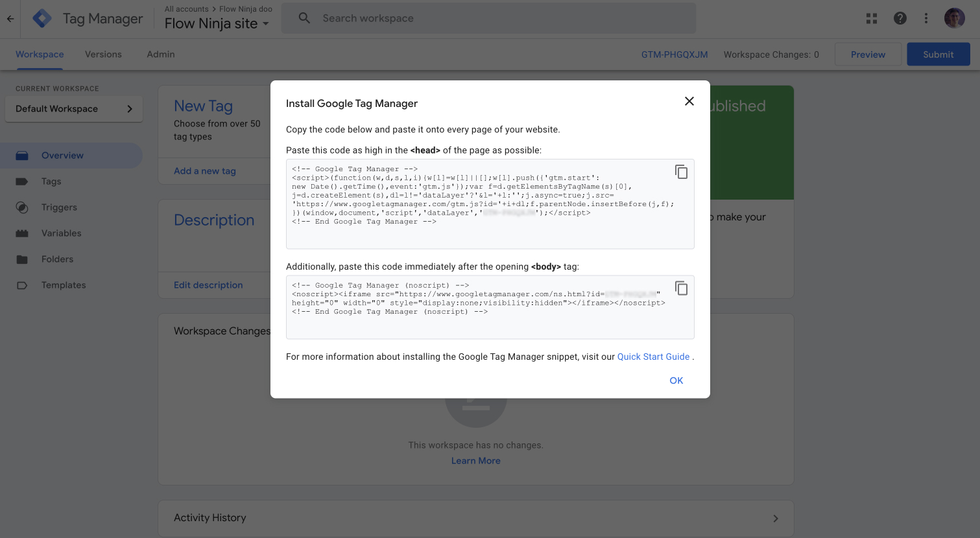The height and width of the screenshot is (538, 980).
Task: Click the Add a new tag link
Action: (205, 171)
